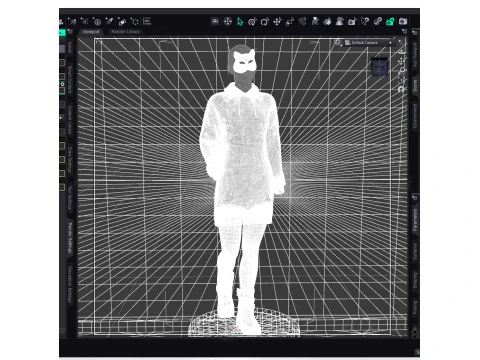Activate the Scale tool

tap(290, 22)
